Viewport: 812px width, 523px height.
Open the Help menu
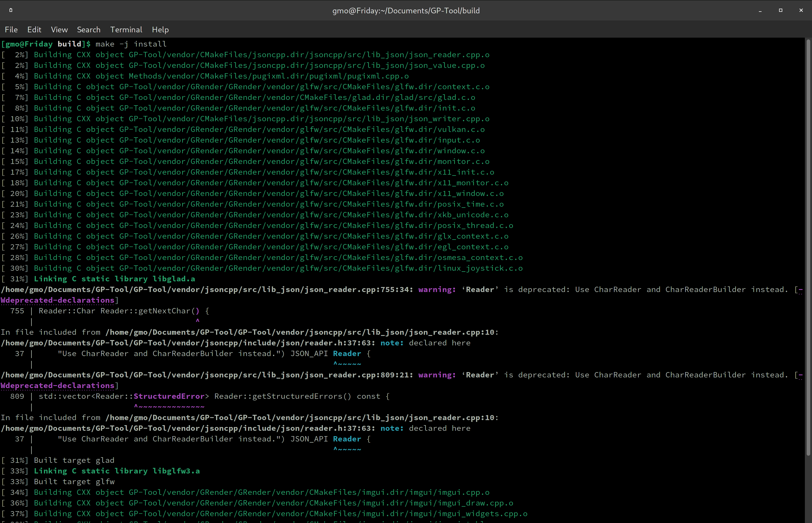pyautogui.click(x=160, y=30)
